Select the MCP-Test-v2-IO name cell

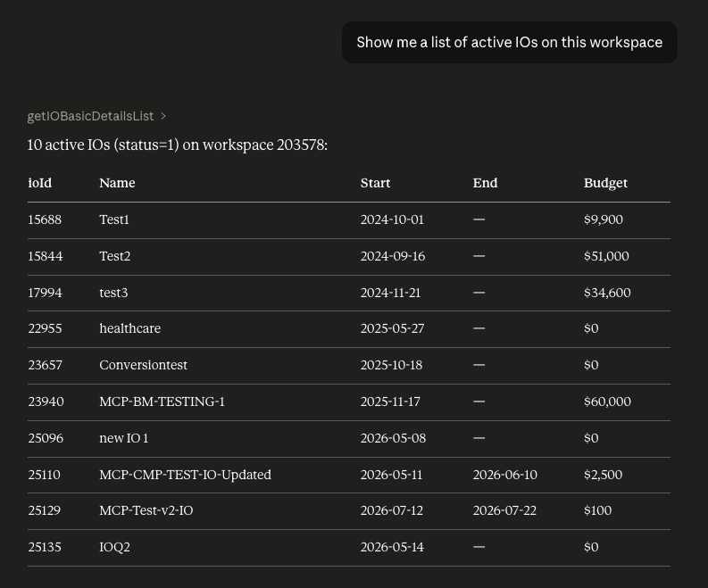coord(146,510)
